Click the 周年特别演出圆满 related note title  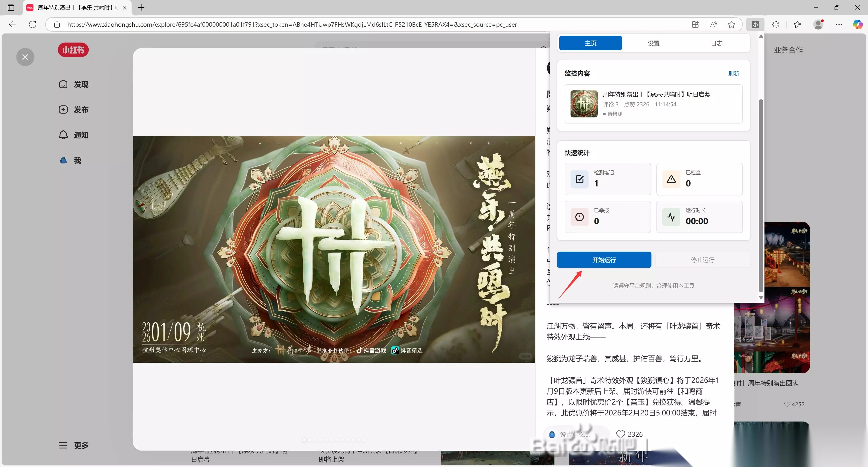[x=766, y=383]
